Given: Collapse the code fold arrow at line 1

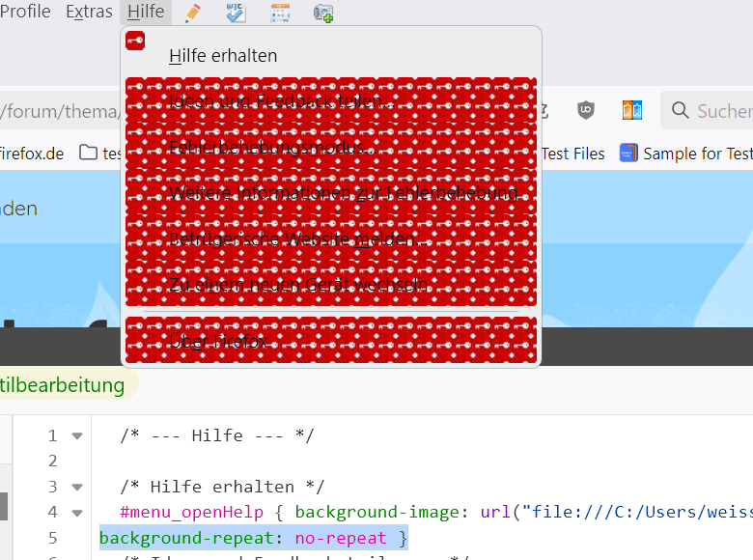Looking at the screenshot, I should [x=77, y=435].
